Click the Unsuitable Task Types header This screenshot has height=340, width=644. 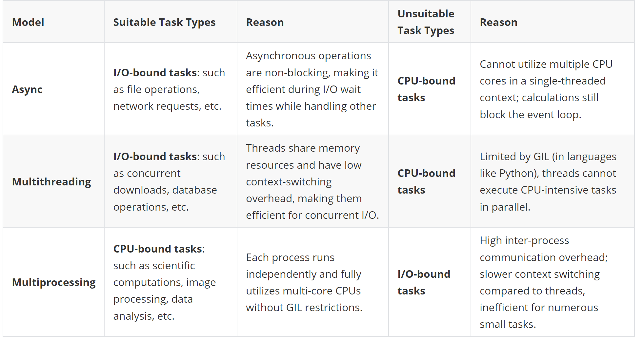coord(430,22)
